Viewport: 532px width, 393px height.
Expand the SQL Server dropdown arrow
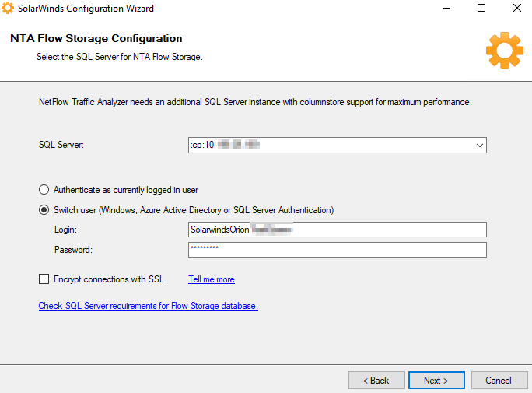pos(479,145)
